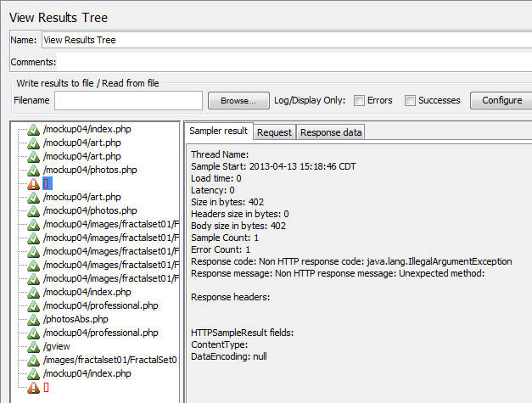Click into the Name text field
The width and height of the screenshot is (532, 403).
(x=285, y=40)
